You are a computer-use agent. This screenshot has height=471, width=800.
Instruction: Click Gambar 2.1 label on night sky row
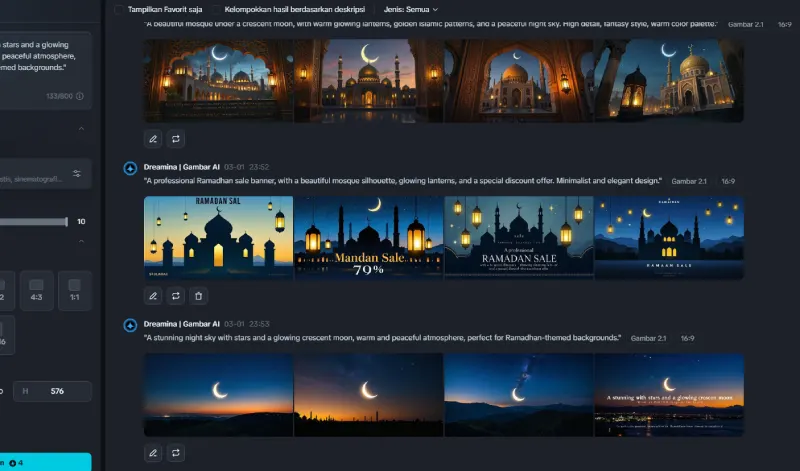648,338
